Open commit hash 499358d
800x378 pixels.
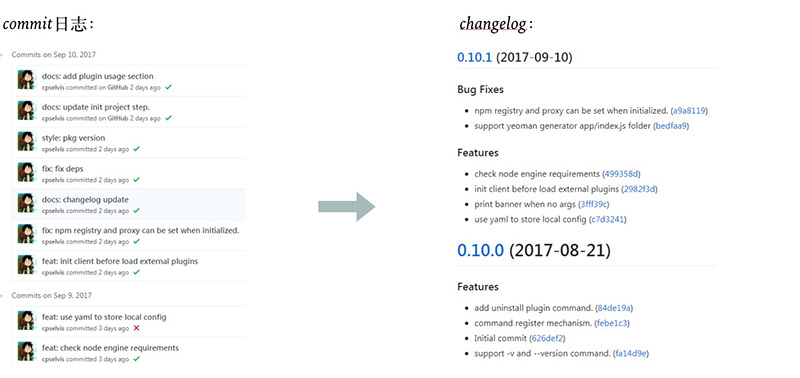tap(621, 174)
